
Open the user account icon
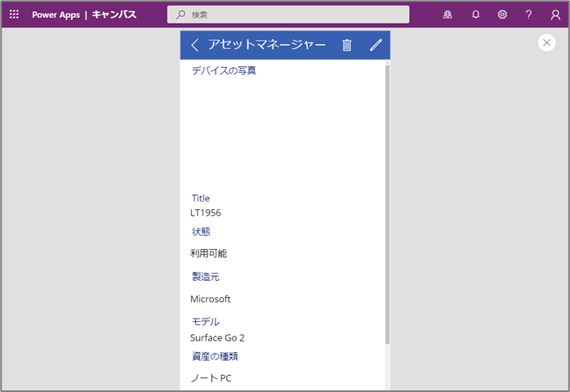tap(555, 15)
